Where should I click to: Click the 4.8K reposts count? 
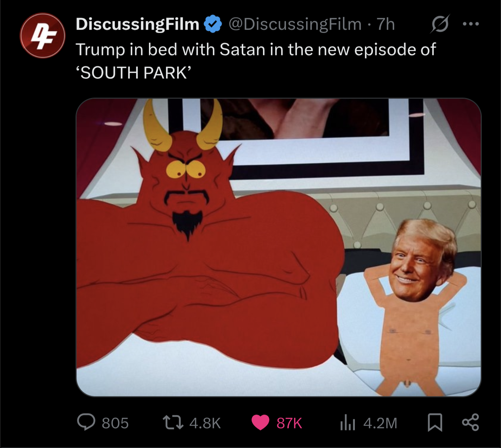pyautogui.click(x=205, y=423)
